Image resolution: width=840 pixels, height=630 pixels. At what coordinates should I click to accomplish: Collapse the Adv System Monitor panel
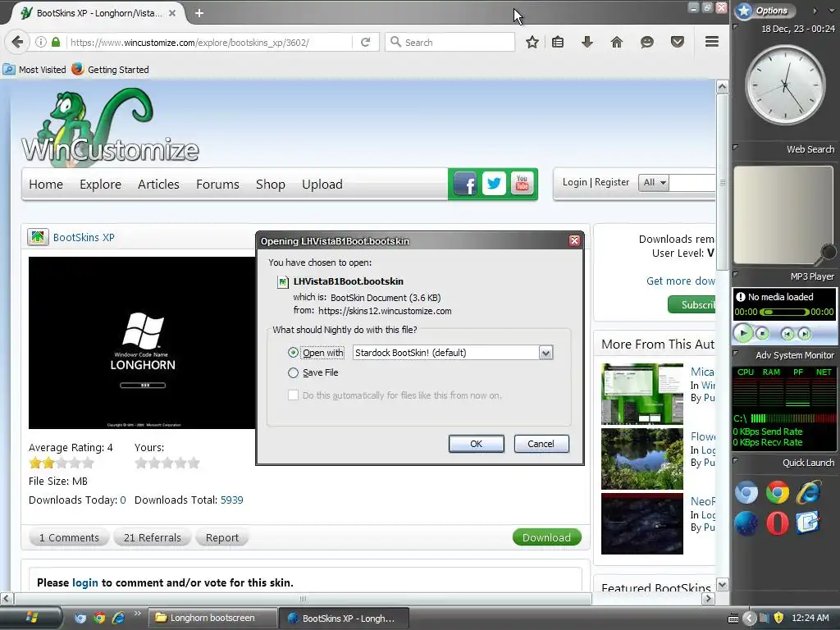coord(736,353)
